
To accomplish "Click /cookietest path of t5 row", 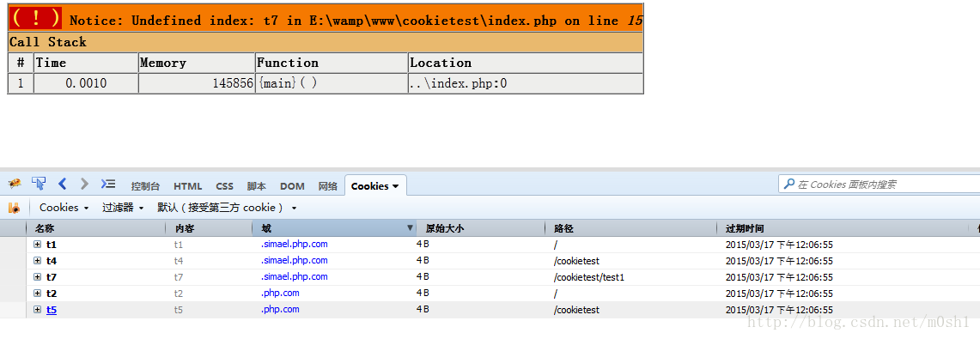I will [576, 310].
